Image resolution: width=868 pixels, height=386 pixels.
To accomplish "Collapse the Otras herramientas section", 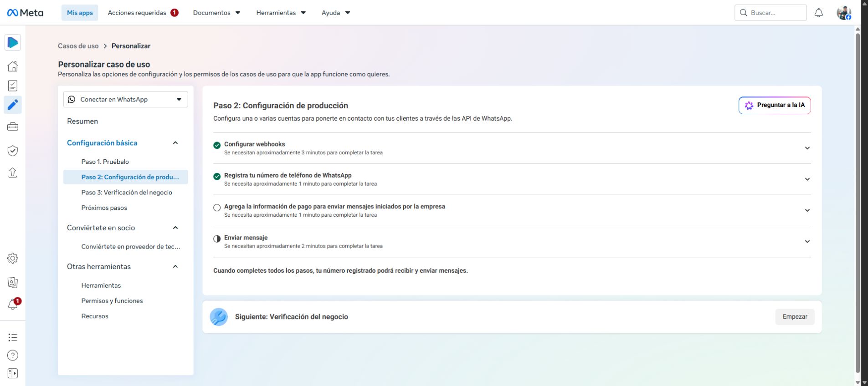I will pyautogui.click(x=175, y=267).
